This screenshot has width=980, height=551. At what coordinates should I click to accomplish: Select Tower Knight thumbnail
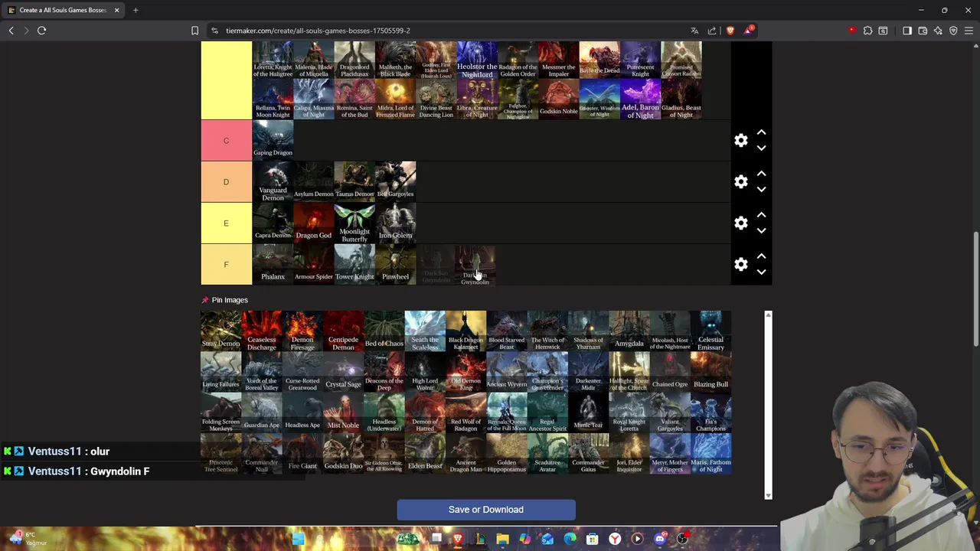(354, 264)
